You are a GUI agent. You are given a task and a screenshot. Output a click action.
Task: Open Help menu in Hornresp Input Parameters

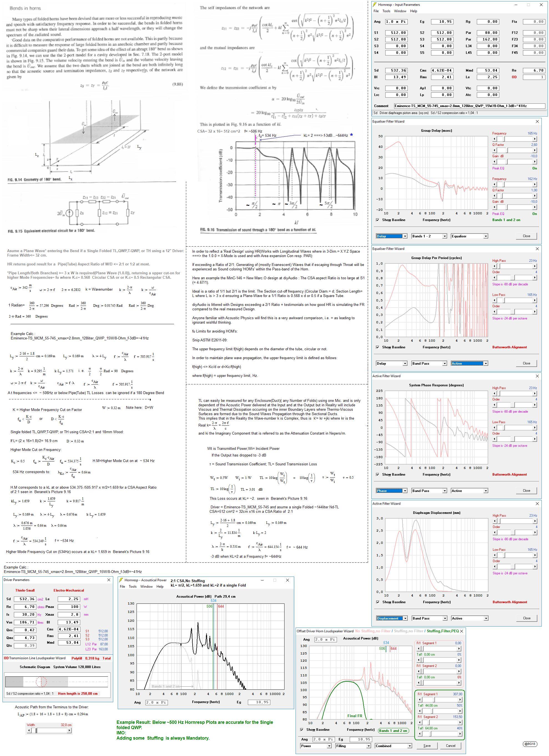414,11
